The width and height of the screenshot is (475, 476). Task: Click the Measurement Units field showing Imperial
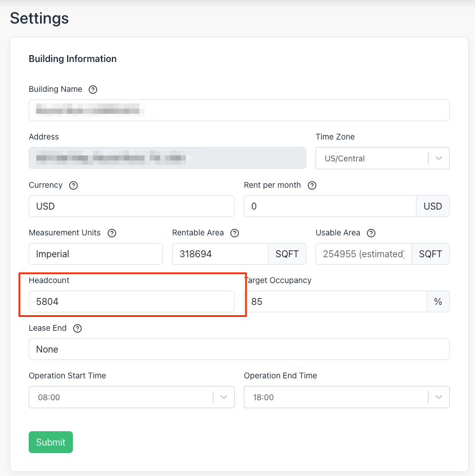coord(95,254)
